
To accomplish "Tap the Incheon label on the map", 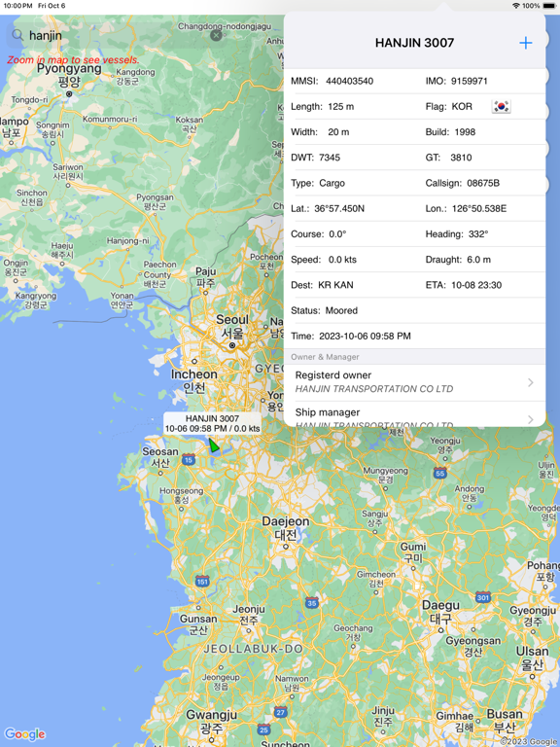I will (x=193, y=380).
